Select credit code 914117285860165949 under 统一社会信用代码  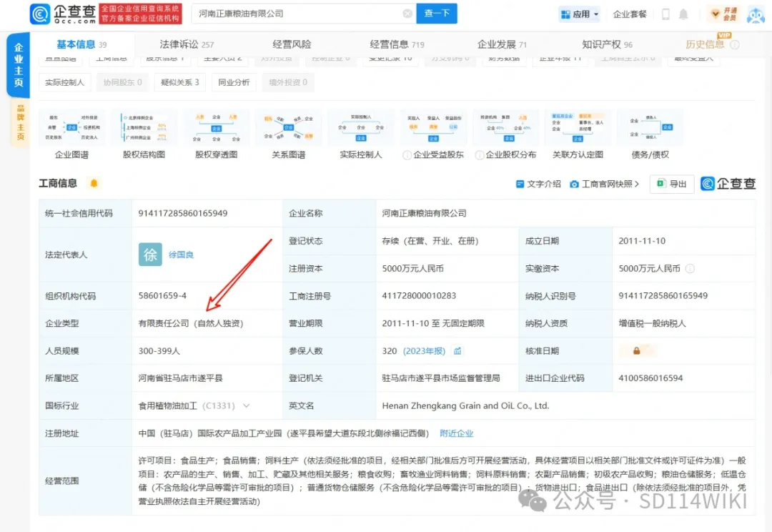(x=183, y=213)
